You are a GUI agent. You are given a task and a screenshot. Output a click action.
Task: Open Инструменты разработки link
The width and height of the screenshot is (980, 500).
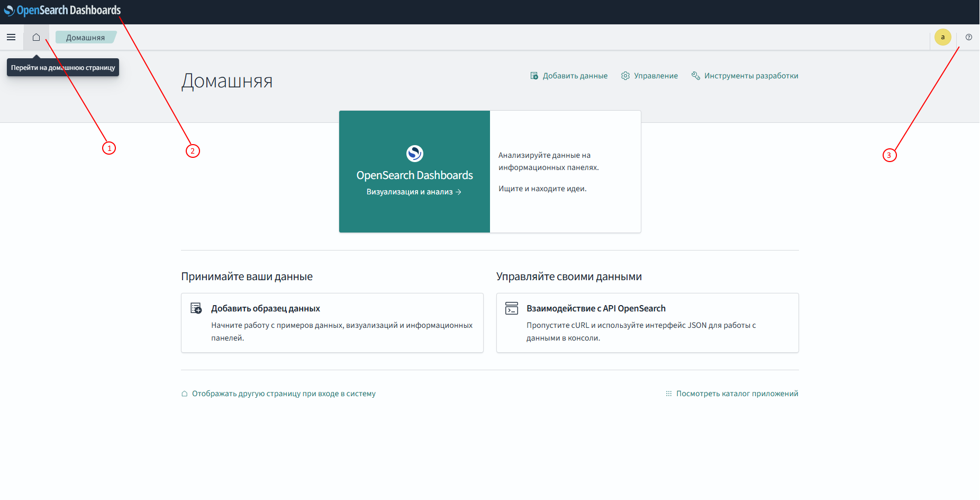[x=751, y=76]
